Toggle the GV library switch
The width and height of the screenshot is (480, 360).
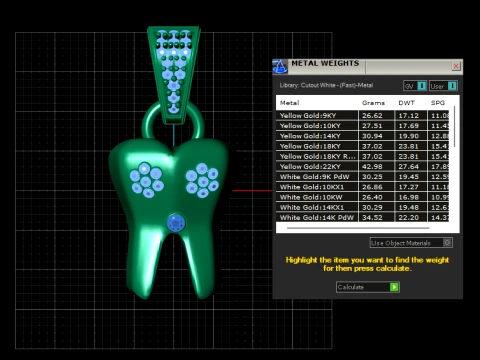(415, 86)
